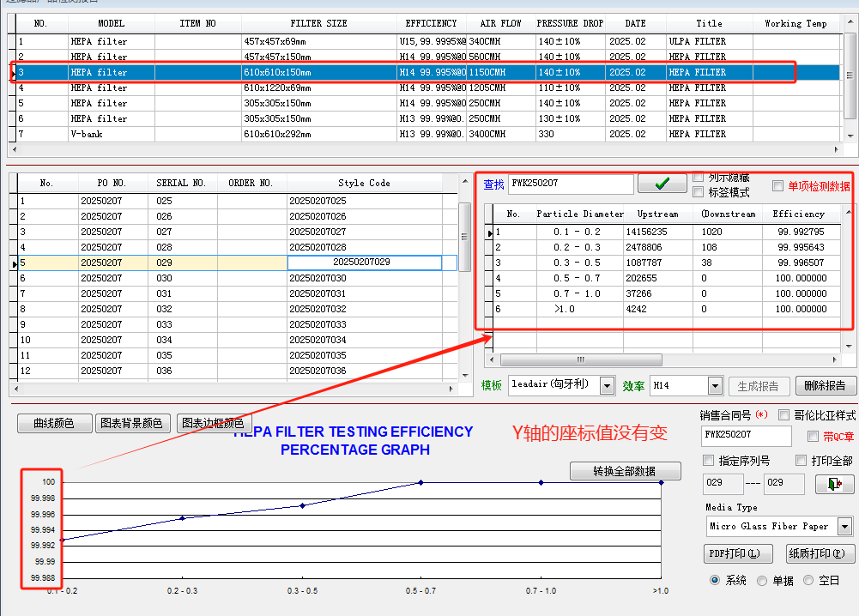The image size is (859, 616).
Task: Click the 0.3 - 0.5 particle diameter cell
Action: (579, 263)
